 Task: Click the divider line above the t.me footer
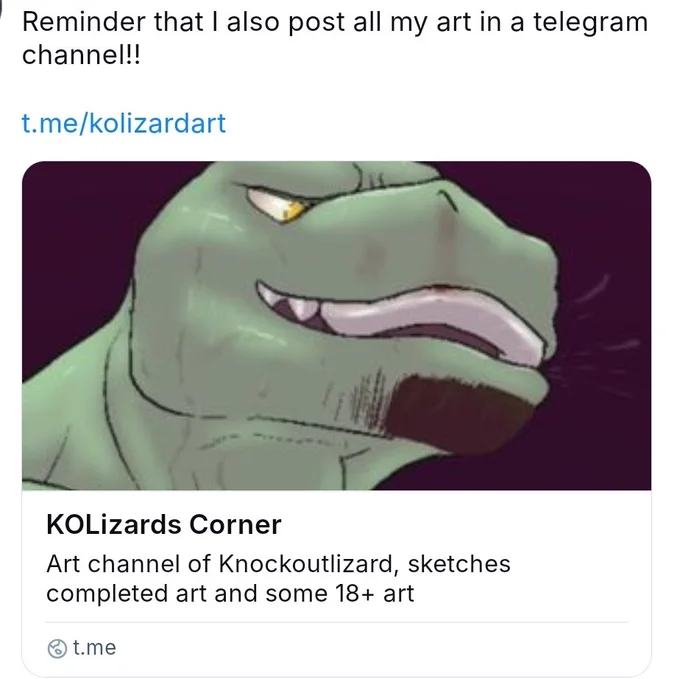337,623
